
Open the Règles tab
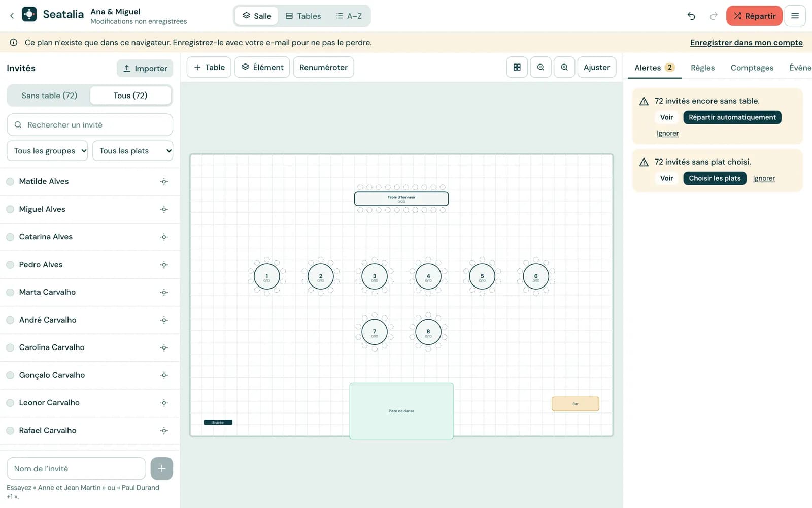(702, 68)
